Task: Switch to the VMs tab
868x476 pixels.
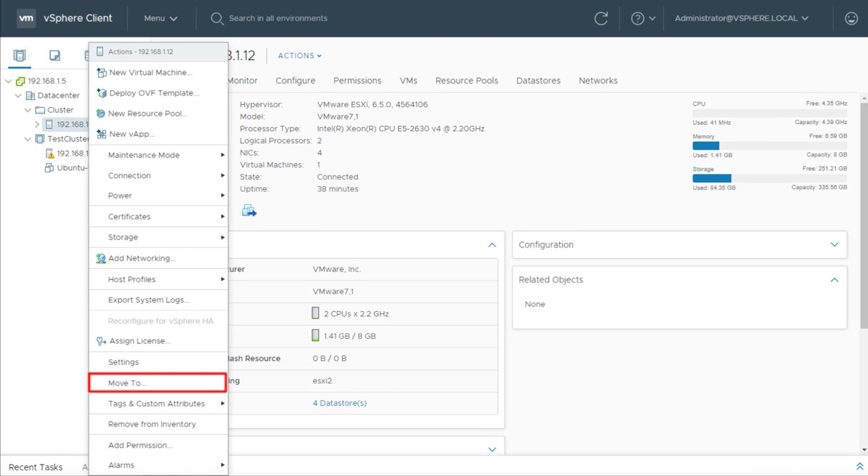Action: click(x=408, y=81)
